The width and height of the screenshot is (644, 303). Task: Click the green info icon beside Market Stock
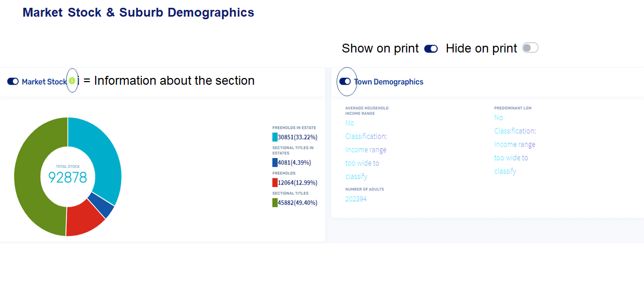pyautogui.click(x=72, y=81)
